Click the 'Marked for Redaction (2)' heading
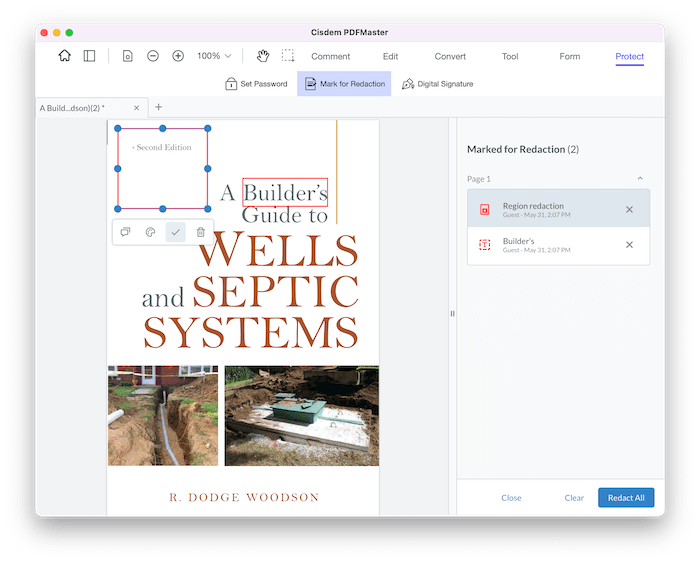Viewport: 700px width, 563px height. coord(523,149)
